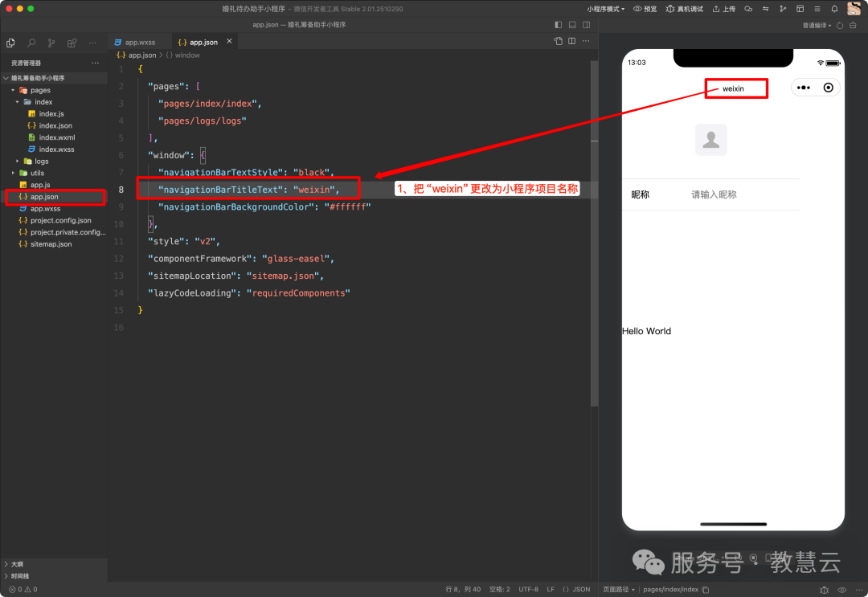Viewport: 868px width, 597px height.
Task: Open the details hamburger icon in top toolbar
Action: [817, 9]
